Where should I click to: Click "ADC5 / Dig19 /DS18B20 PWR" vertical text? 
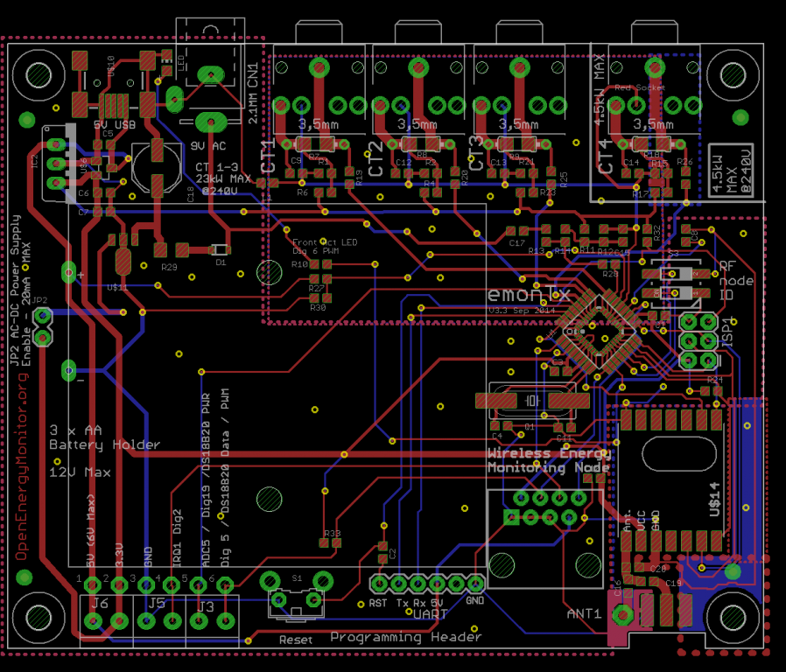206,480
